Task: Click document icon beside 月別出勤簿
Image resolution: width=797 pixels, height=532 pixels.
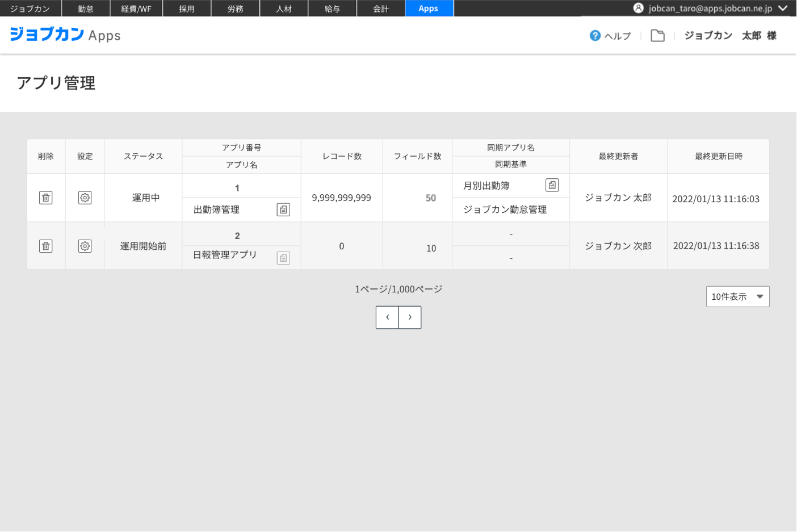Action: tap(552, 185)
